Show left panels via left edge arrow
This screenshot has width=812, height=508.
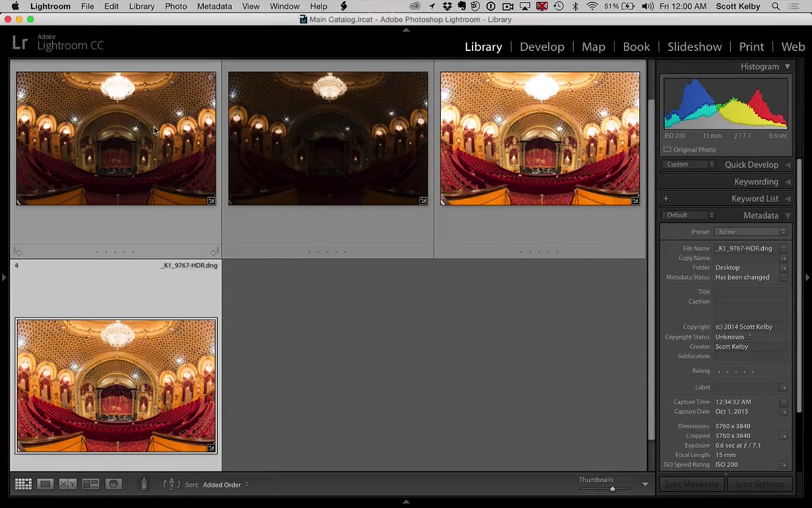coord(4,277)
